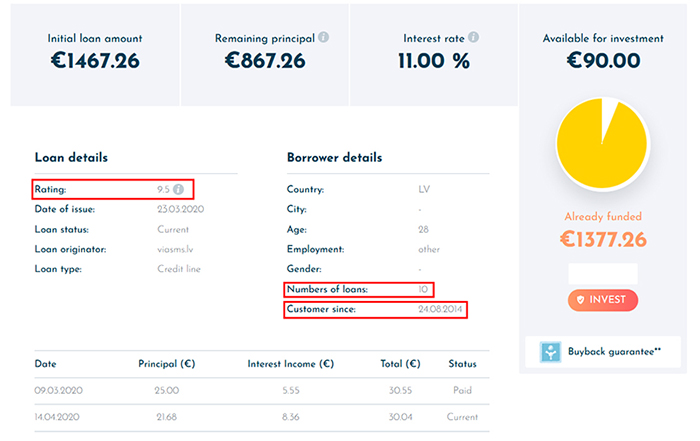
Task: Click the shield icon on Invest button
Action: click(580, 300)
